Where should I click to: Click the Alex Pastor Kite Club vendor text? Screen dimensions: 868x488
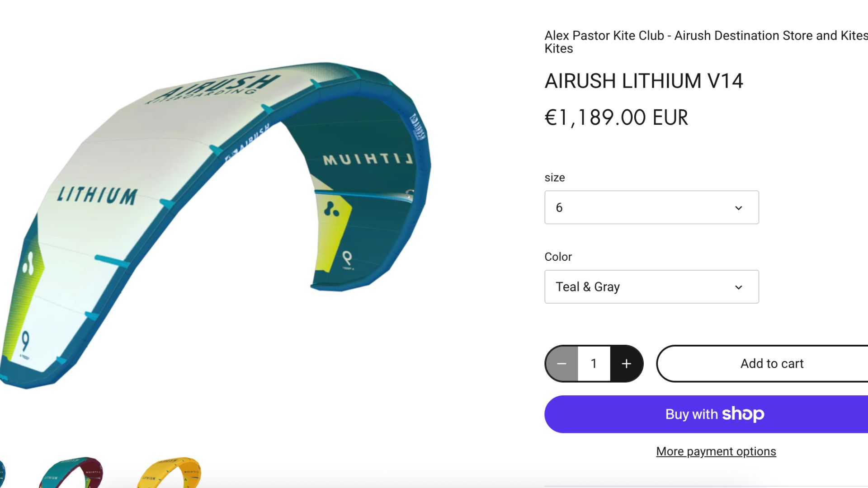pos(706,42)
